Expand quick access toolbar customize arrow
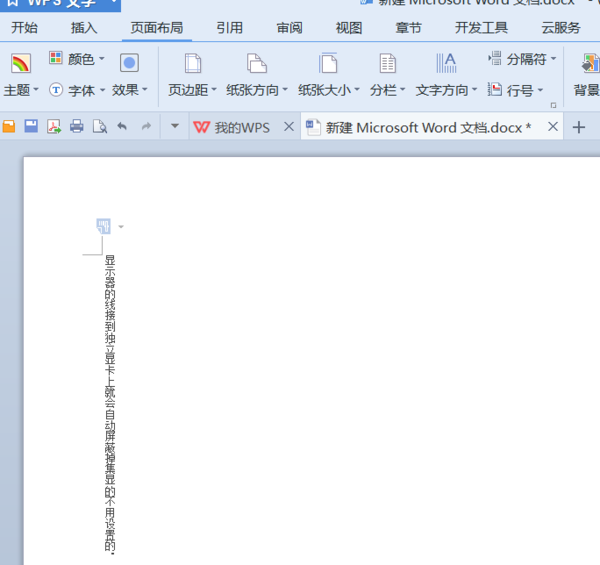This screenshot has width=600, height=565. click(x=175, y=126)
